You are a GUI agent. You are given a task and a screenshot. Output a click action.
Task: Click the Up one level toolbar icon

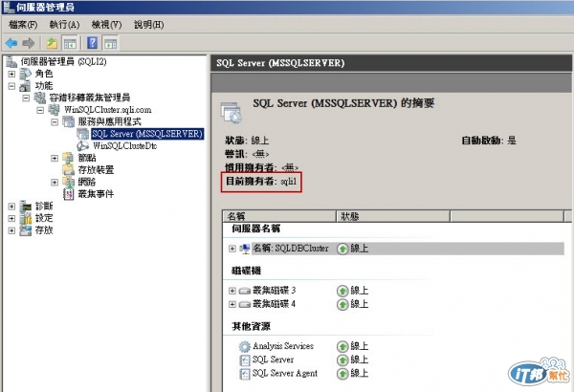pyautogui.click(x=52, y=43)
